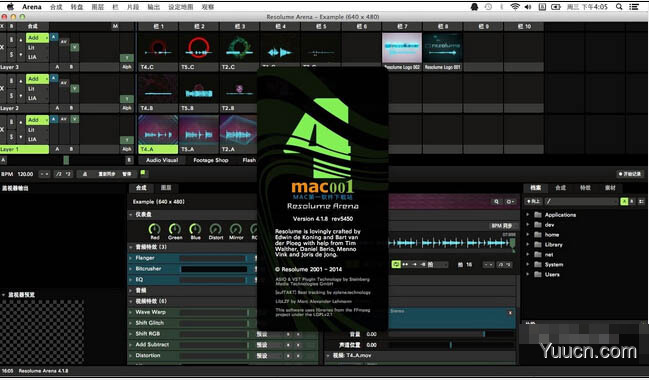The height and width of the screenshot is (380, 649).
Task: Click the 开始记录 record button
Action: point(630,174)
